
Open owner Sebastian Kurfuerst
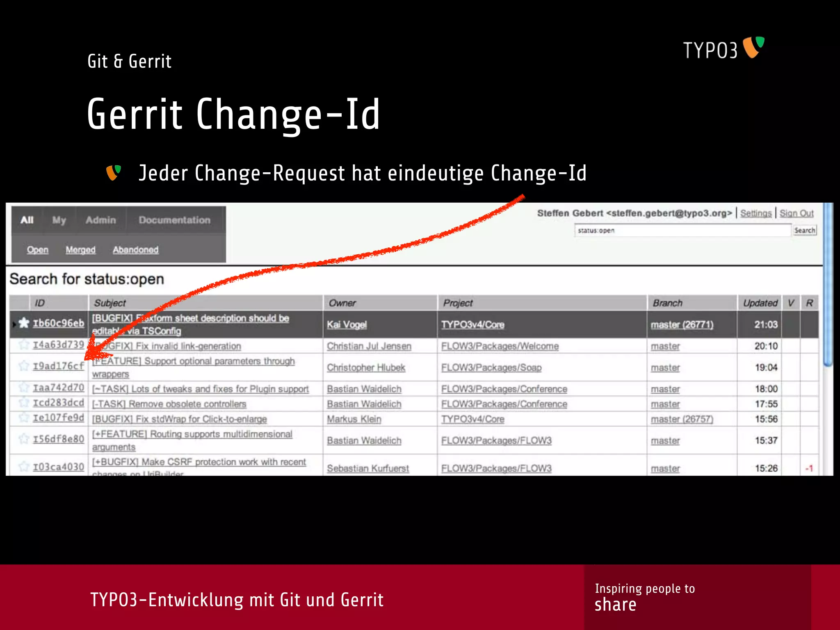[368, 468]
